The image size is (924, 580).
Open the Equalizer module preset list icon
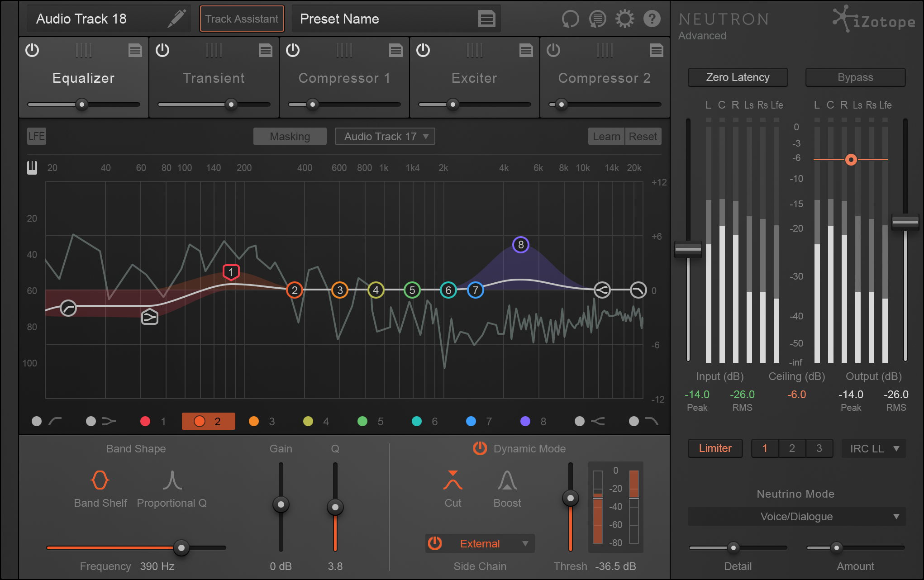pos(135,50)
